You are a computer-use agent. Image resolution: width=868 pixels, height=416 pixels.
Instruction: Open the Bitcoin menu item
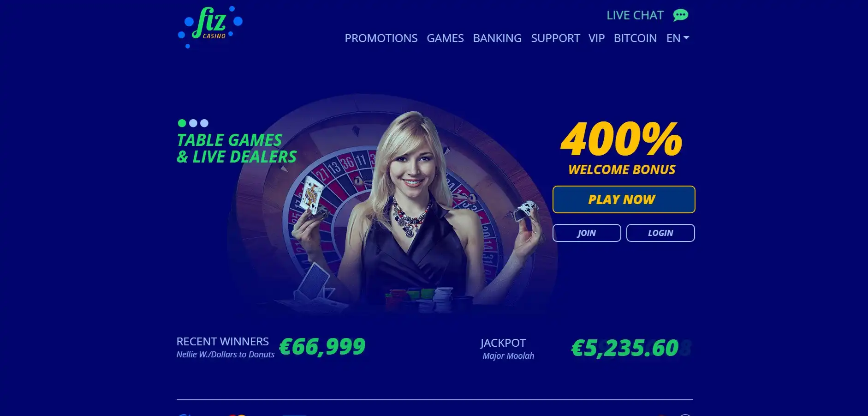pyautogui.click(x=635, y=38)
